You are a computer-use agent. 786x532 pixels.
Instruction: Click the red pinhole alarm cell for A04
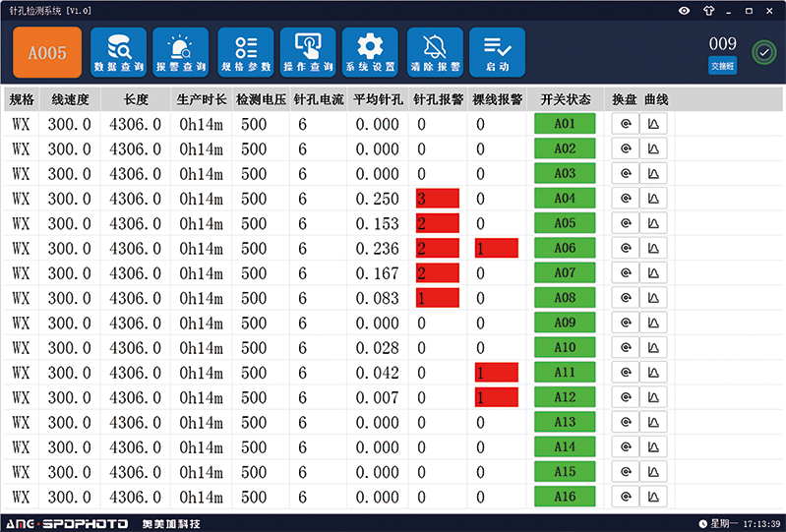[x=438, y=199]
